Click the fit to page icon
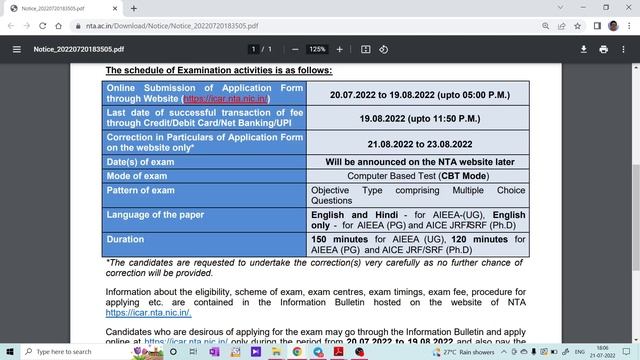The width and height of the screenshot is (640, 360). [x=365, y=49]
